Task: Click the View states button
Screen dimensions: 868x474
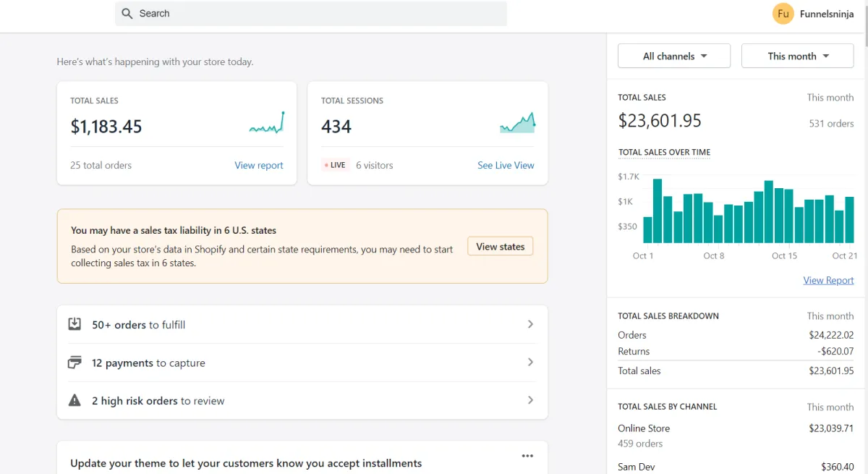Action: pos(500,247)
